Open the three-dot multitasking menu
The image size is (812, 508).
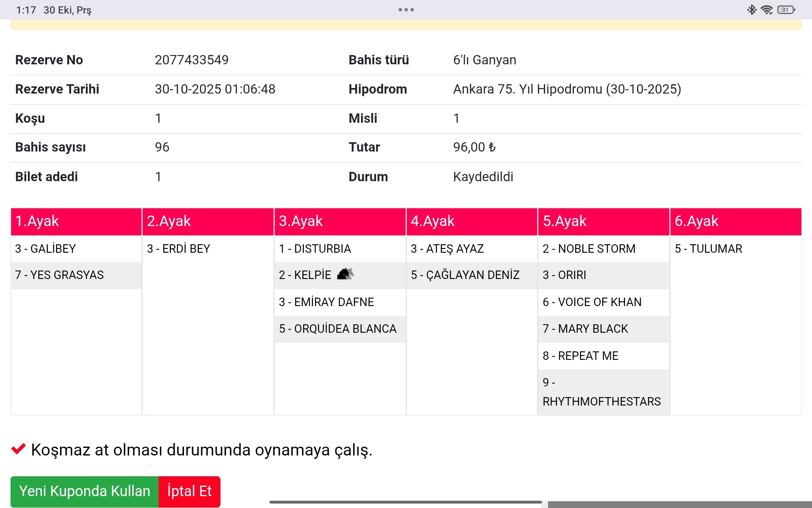(406, 10)
